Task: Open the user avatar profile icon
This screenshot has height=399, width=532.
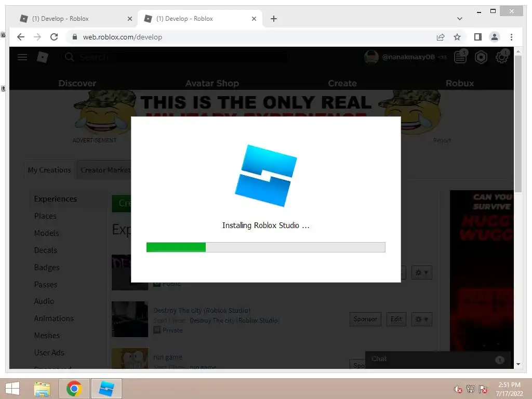Action: (x=371, y=57)
